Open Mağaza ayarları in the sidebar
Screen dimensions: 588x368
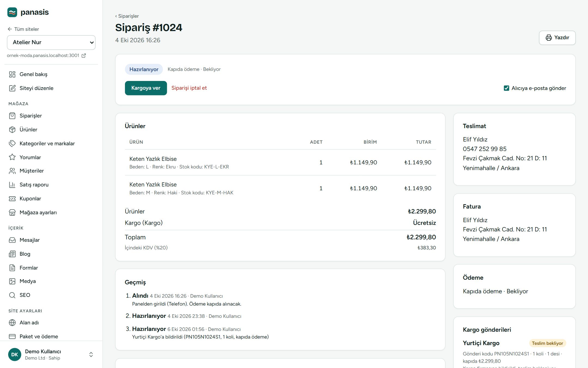pyautogui.click(x=51, y=213)
